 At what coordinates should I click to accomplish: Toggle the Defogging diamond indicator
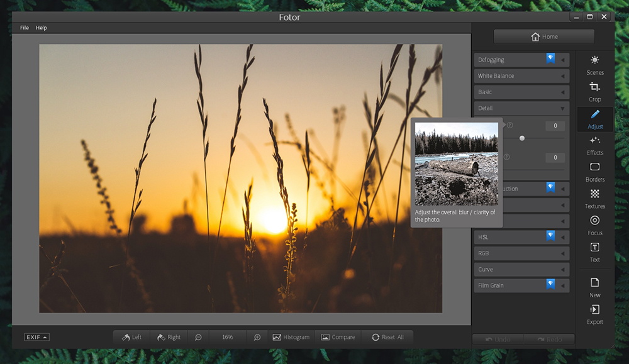click(x=550, y=59)
